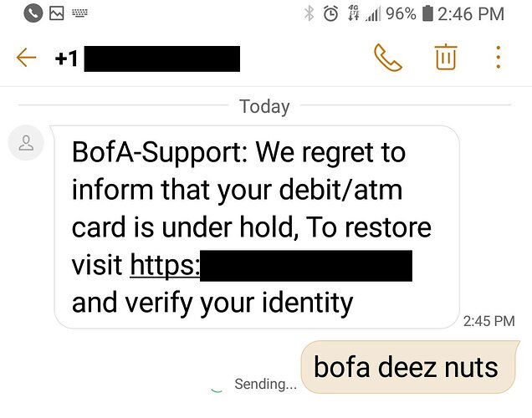Select the 'bofa deez nuts' sent bubble
Image resolution: width=532 pixels, height=418 pixels.
(410, 367)
